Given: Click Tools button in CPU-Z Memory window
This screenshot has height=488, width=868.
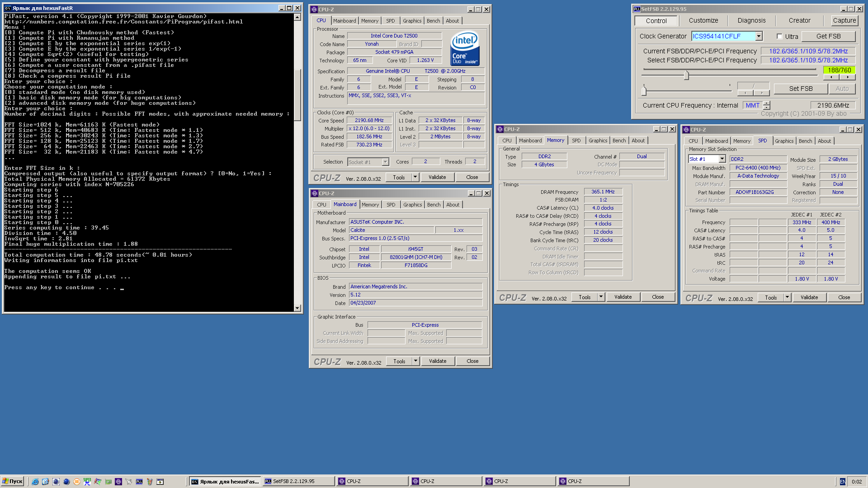Looking at the screenshot, I should [584, 297].
